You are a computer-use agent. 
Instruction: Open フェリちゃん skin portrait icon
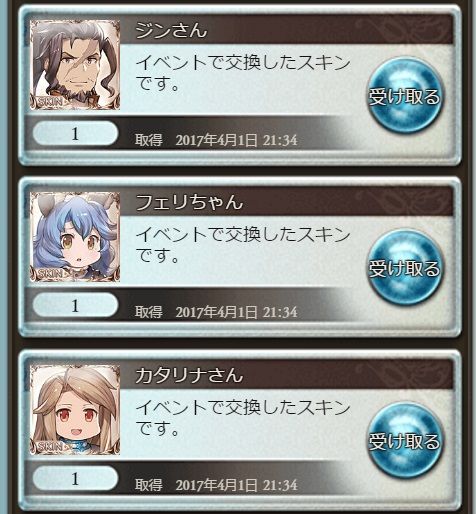75,237
